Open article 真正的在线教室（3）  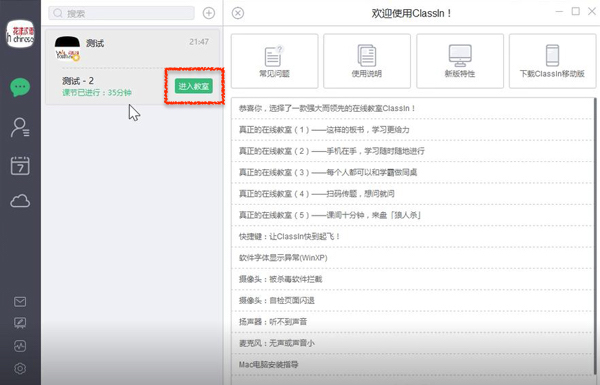(x=412, y=173)
